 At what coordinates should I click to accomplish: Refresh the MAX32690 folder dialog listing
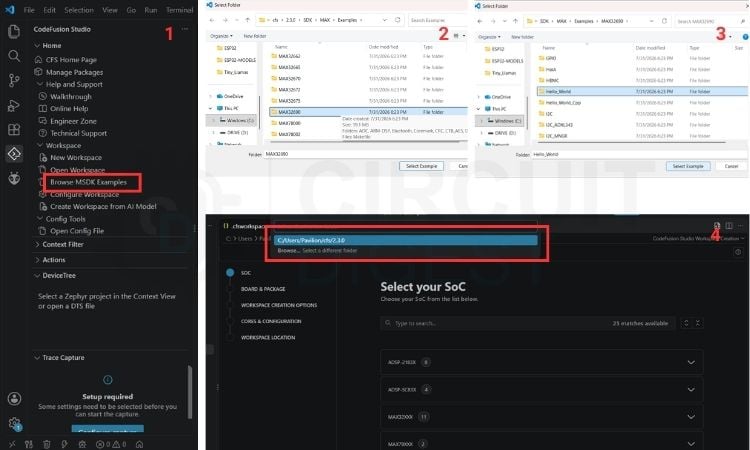(664, 21)
